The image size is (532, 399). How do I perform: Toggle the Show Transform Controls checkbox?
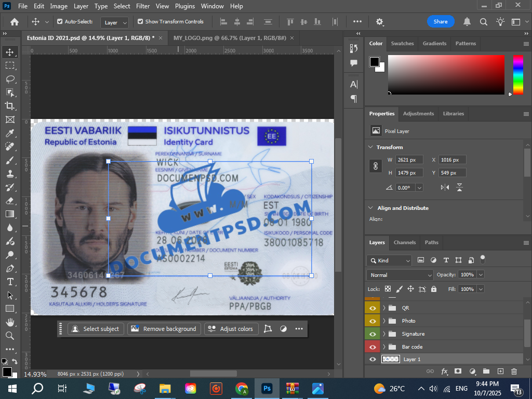(140, 22)
